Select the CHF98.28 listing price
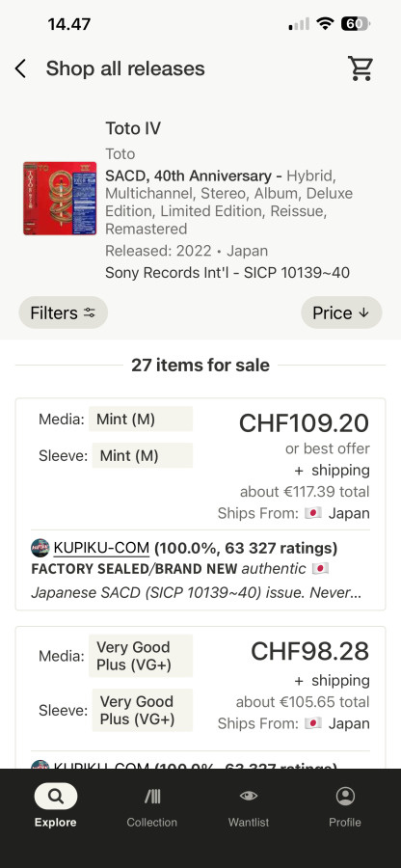 coord(309,652)
